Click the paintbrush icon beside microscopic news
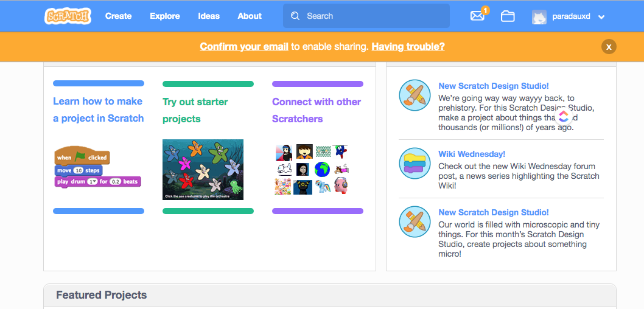644x309 pixels. [x=415, y=221]
